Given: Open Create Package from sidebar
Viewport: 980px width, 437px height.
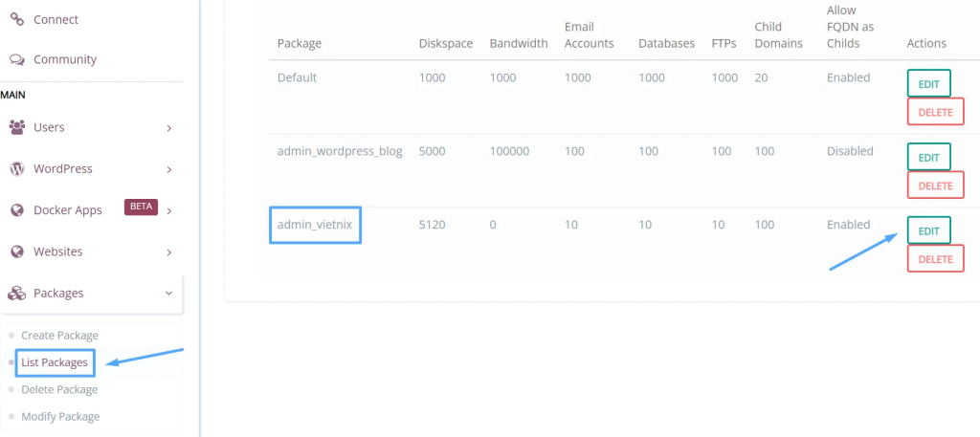Looking at the screenshot, I should (x=59, y=336).
